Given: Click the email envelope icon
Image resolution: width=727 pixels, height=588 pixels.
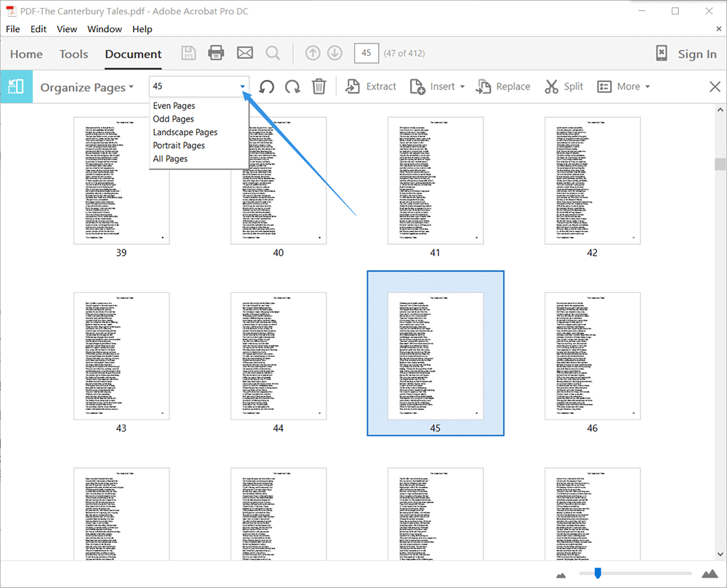Looking at the screenshot, I should pyautogui.click(x=244, y=53).
